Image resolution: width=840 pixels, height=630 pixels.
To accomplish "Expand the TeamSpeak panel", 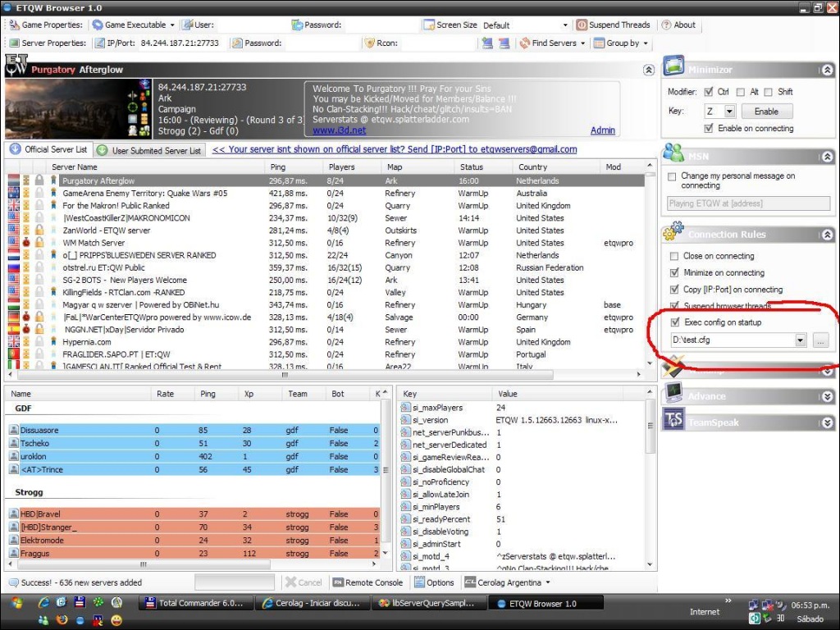I will pos(827,422).
